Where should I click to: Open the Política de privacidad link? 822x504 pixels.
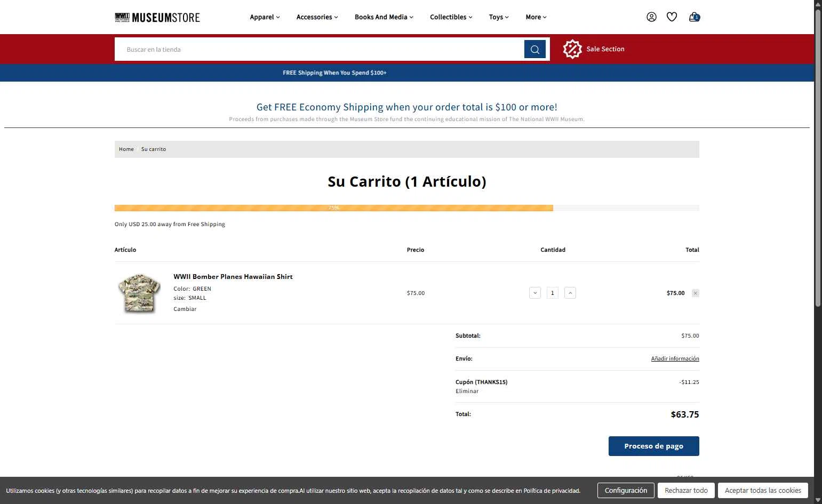(x=552, y=491)
